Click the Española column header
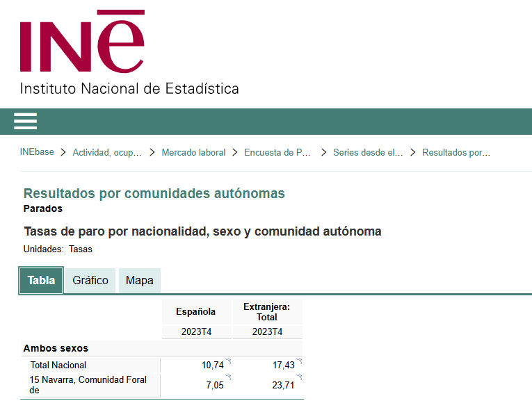Viewport: 532px width, 419px height. click(195, 312)
